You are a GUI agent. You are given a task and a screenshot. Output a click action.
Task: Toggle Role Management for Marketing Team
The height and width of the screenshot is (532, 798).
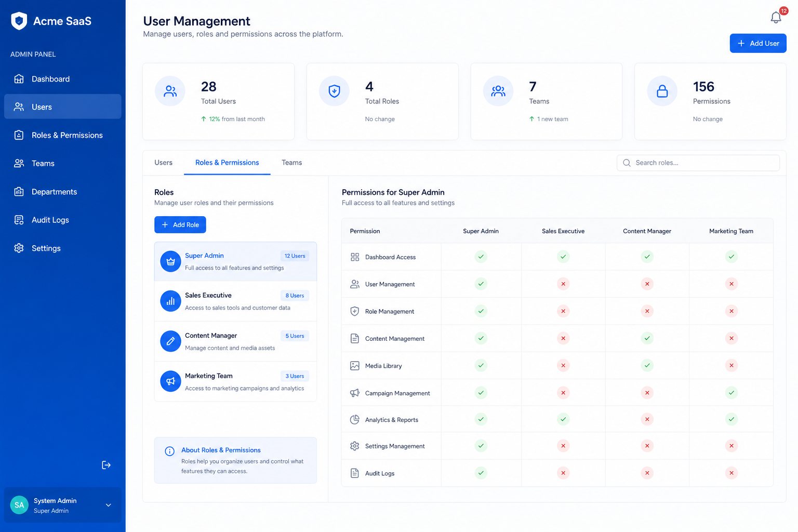pyautogui.click(x=731, y=311)
